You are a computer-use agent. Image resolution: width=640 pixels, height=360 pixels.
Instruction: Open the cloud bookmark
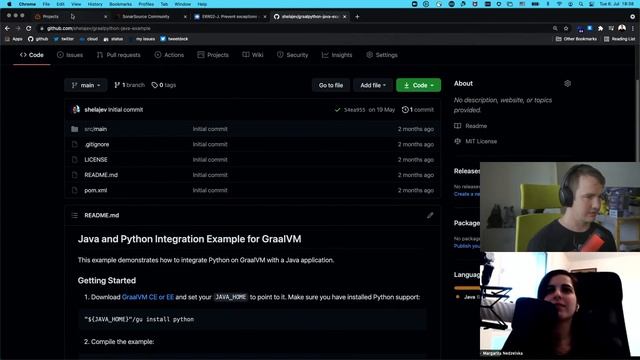tap(89, 39)
